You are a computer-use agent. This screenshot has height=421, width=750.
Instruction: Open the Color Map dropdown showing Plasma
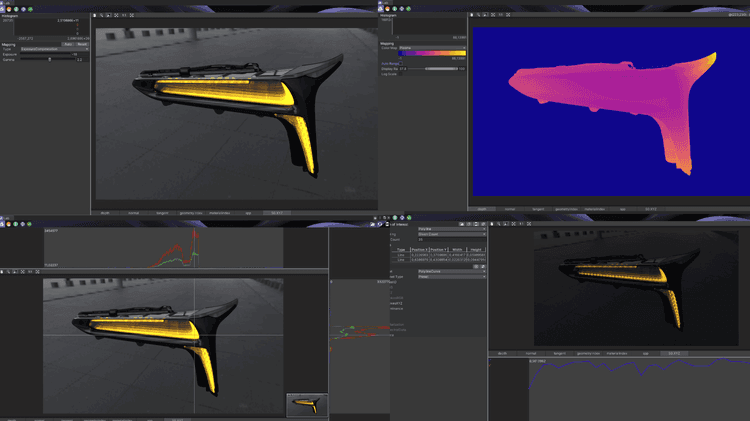432,48
